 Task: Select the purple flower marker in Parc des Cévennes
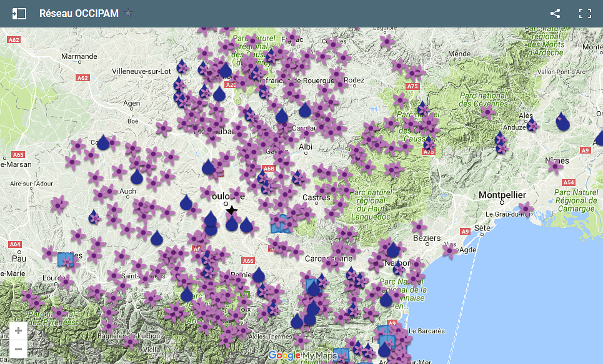[487, 112]
